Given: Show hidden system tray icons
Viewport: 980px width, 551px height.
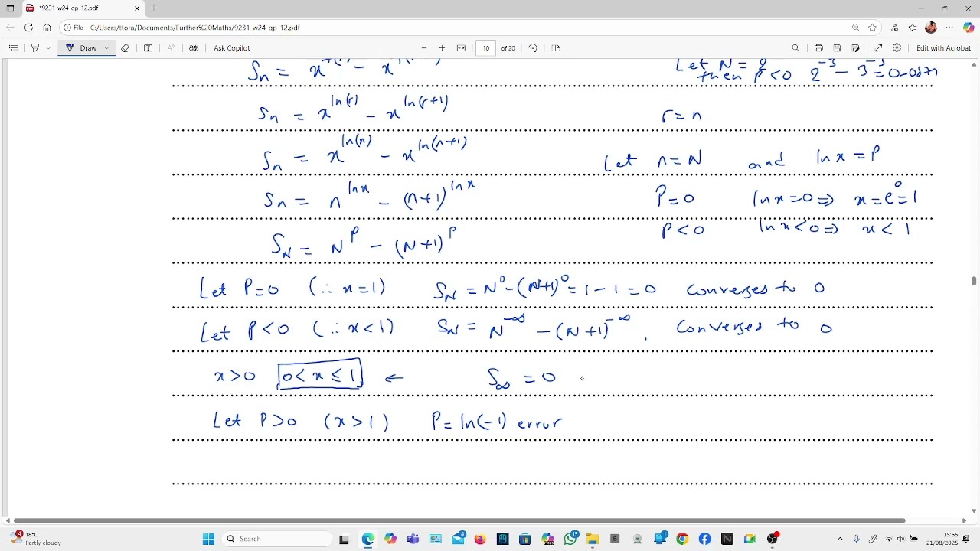Looking at the screenshot, I should pos(840,539).
